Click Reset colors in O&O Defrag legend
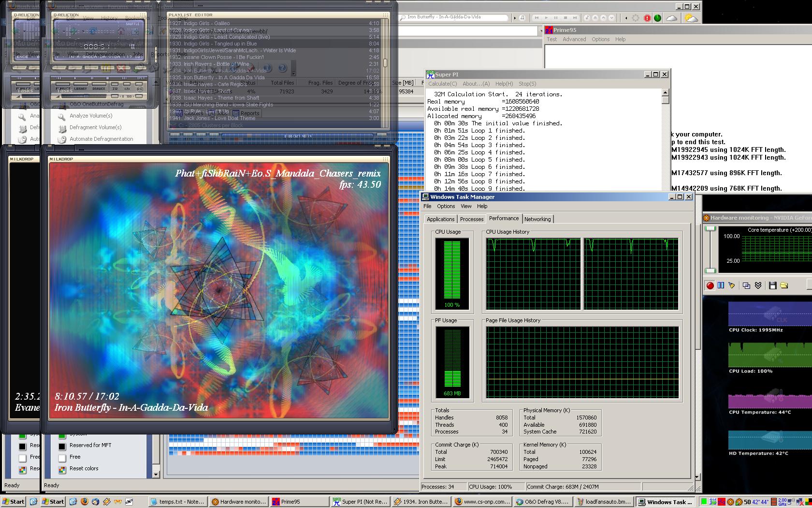The width and height of the screenshot is (812, 508). coord(84,468)
